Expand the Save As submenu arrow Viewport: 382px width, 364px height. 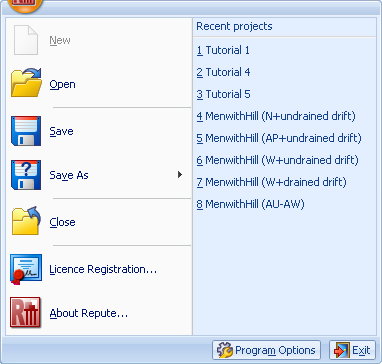pos(180,174)
